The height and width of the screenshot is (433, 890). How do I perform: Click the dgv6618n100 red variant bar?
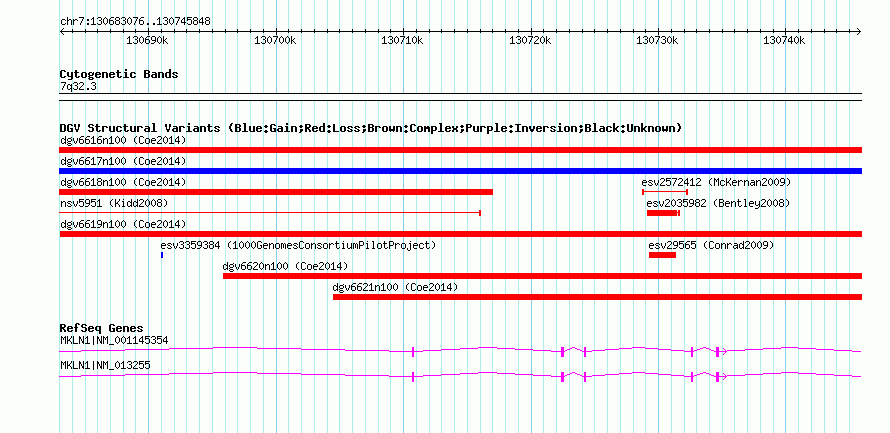pyautogui.click(x=276, y=192)
